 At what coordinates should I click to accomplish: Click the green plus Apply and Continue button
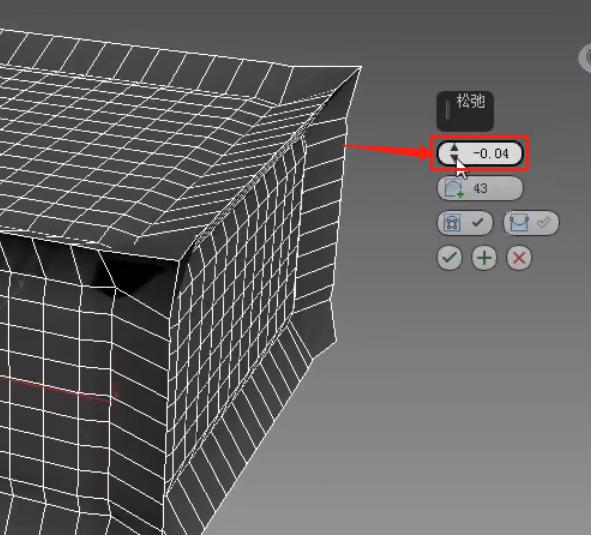484,258
